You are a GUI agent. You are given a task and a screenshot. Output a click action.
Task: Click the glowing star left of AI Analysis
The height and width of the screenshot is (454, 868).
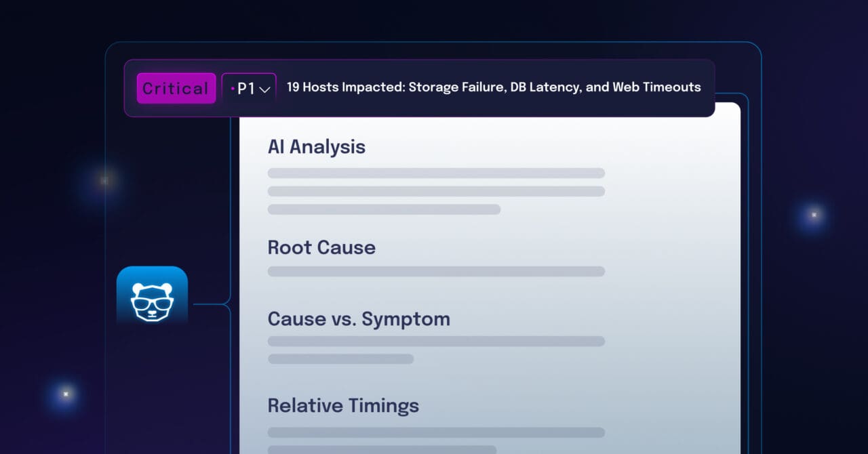(104, 180)
